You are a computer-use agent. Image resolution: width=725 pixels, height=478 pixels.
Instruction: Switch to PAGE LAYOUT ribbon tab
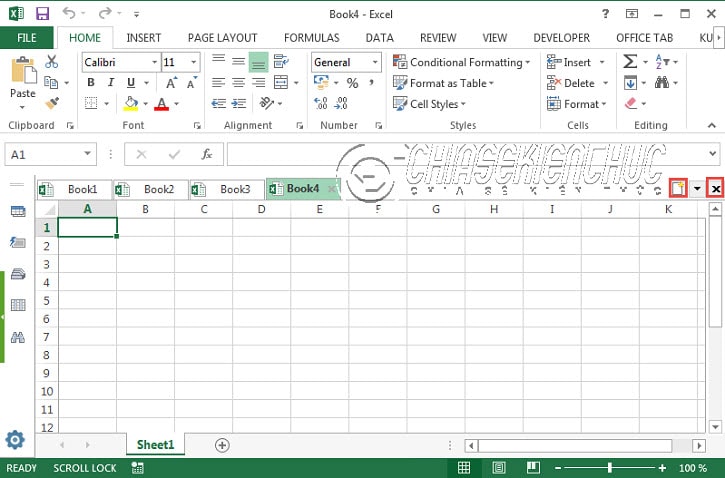pos(222,38)
